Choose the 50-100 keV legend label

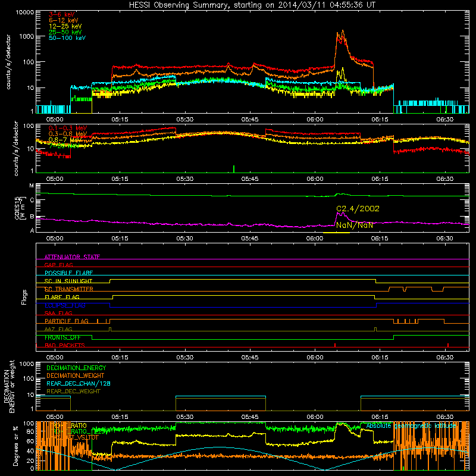click(x=67, y=38)
